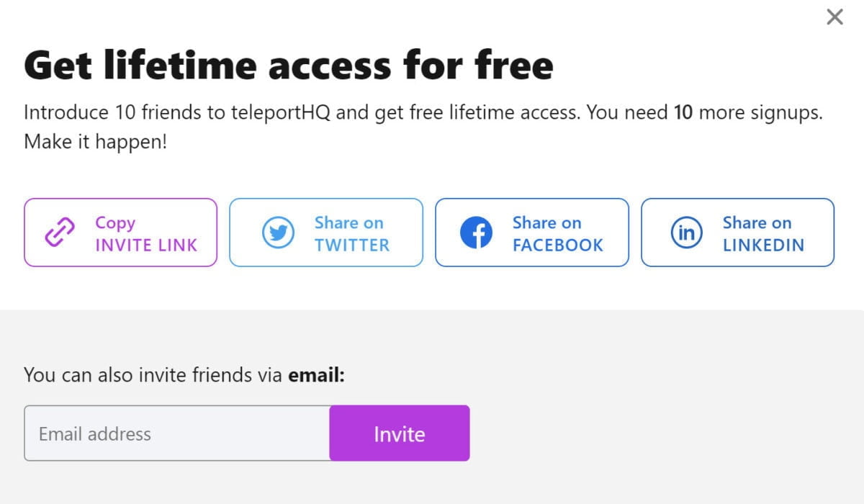Click the chain link icon for copying invite
This screenshot has height=504, width=864.
59,233
